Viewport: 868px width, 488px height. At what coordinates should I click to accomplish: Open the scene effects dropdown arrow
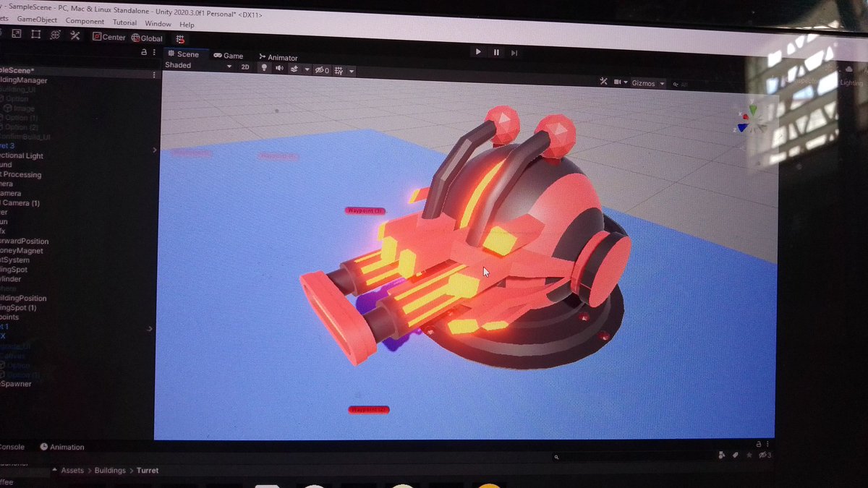[307, 70]
